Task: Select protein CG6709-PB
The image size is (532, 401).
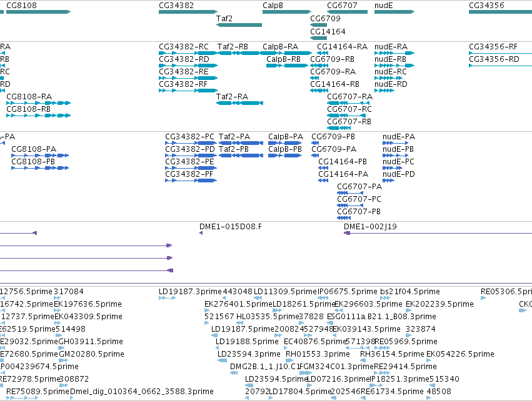Action: [x=333, y=137]
